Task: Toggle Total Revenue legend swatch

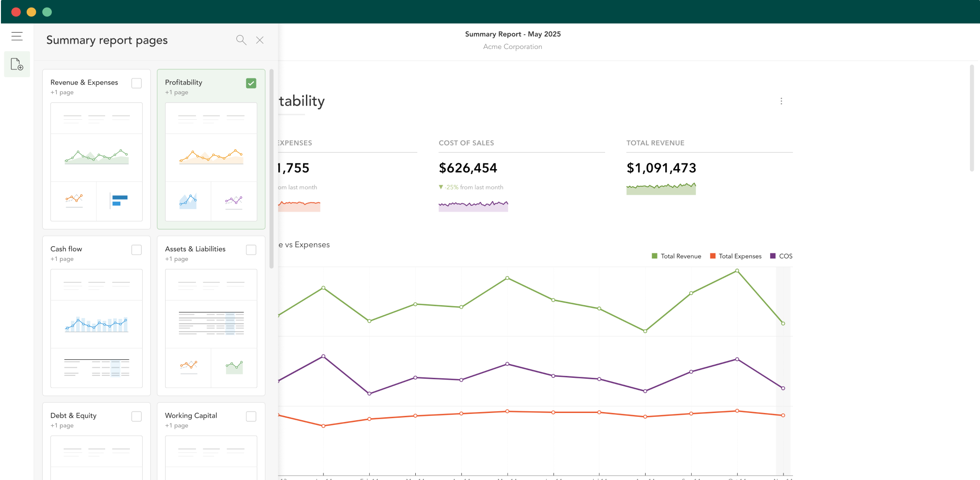Action: (x=655, y=256)
